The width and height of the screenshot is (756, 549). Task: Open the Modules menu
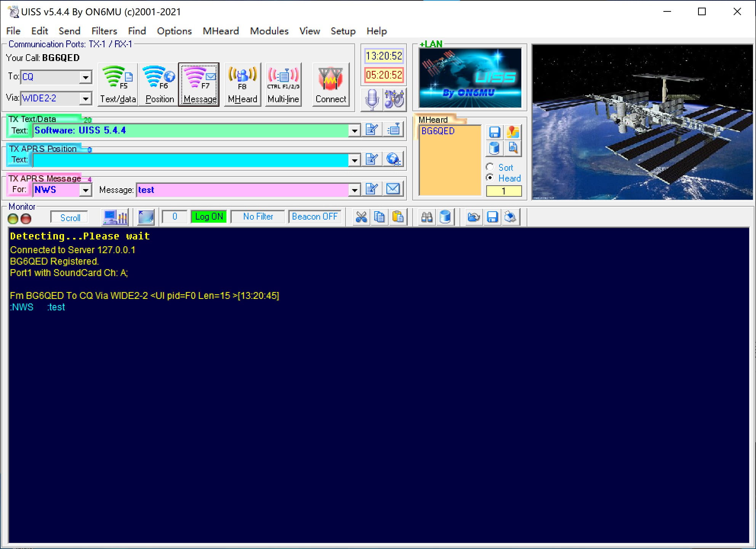pyautogui.click(x=269, y=31)
